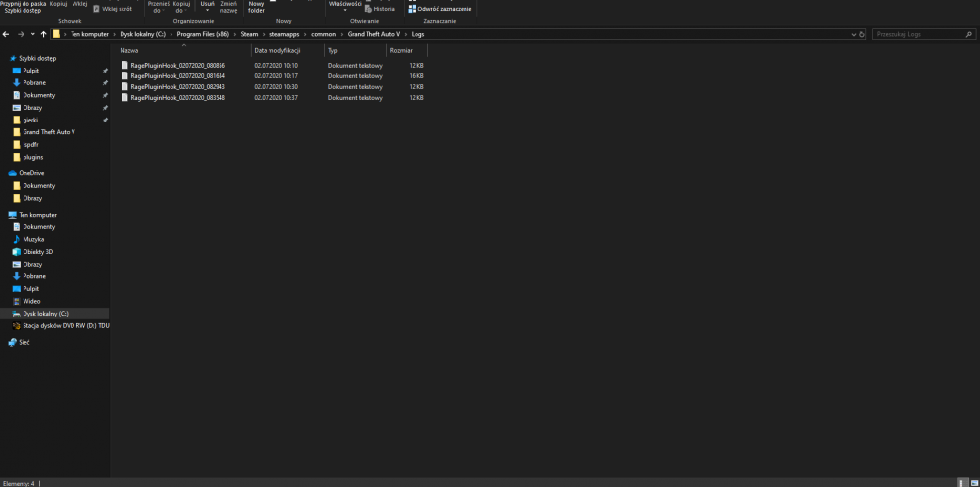Click the Przeszukaj: Logs search box
This screenshot has width=980, height=487.
point(923,34)
